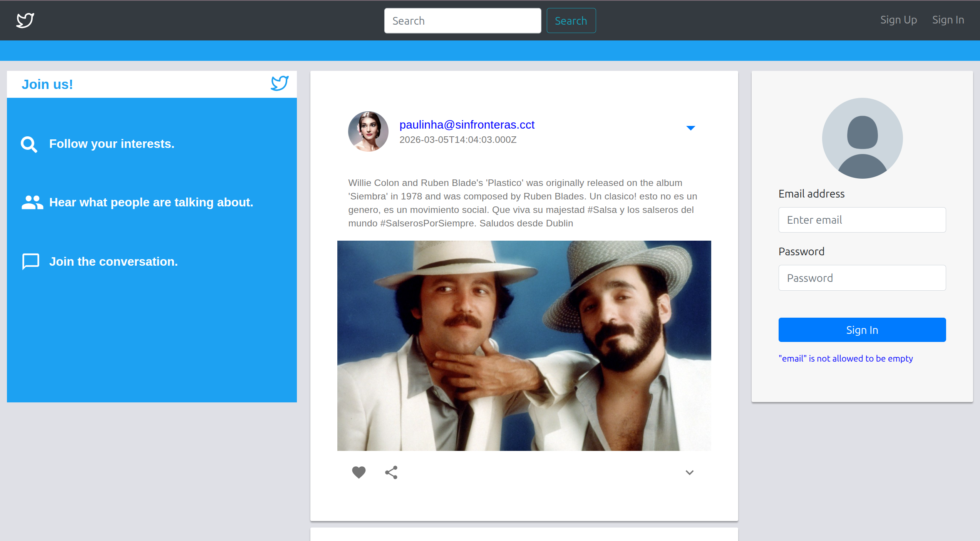Image resolution: width=980 pixels, height=541 pixels.
Task: Click the default avatar placeholder image
Action: tap(862, 138)
